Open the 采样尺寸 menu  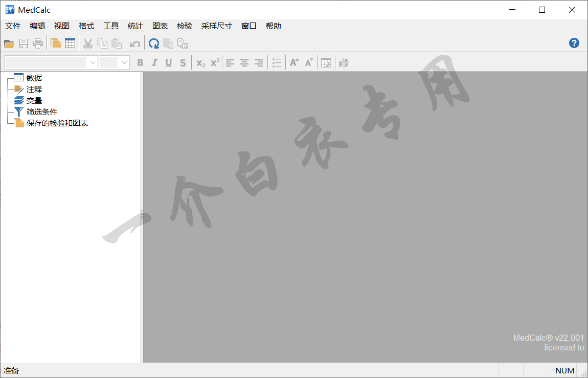(x=216, y=26)
